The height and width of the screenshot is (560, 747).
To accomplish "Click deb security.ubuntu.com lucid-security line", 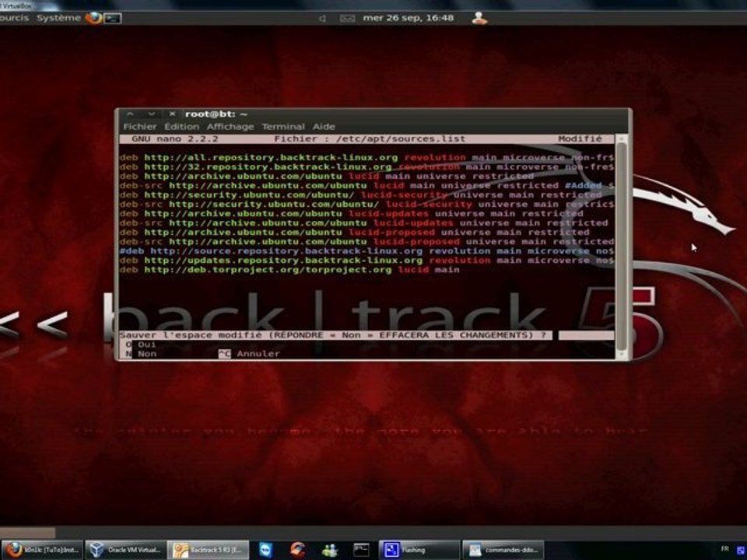I will (360, 195).
